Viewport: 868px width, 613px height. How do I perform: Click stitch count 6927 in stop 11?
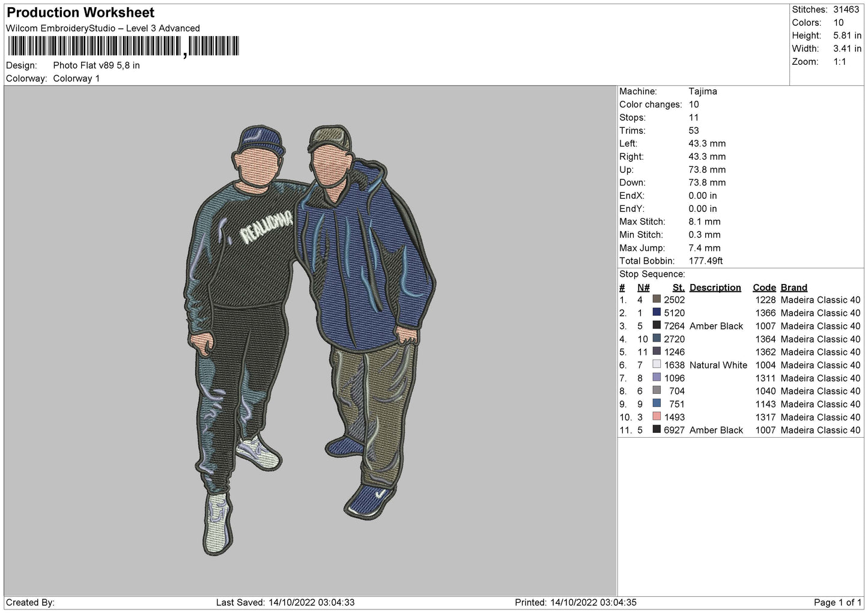pyautogui.click(x=675, y=430)
